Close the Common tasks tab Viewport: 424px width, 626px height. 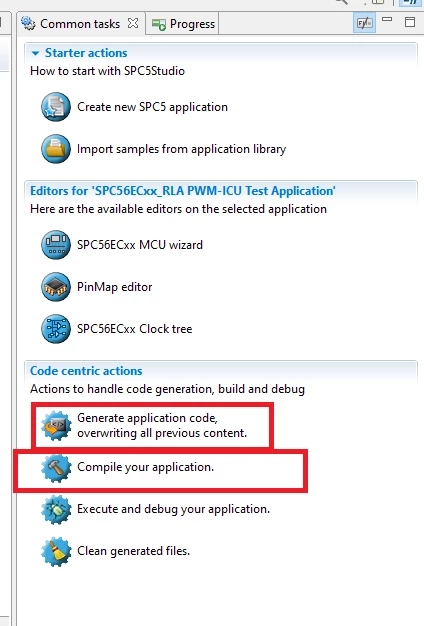point(133,24)
